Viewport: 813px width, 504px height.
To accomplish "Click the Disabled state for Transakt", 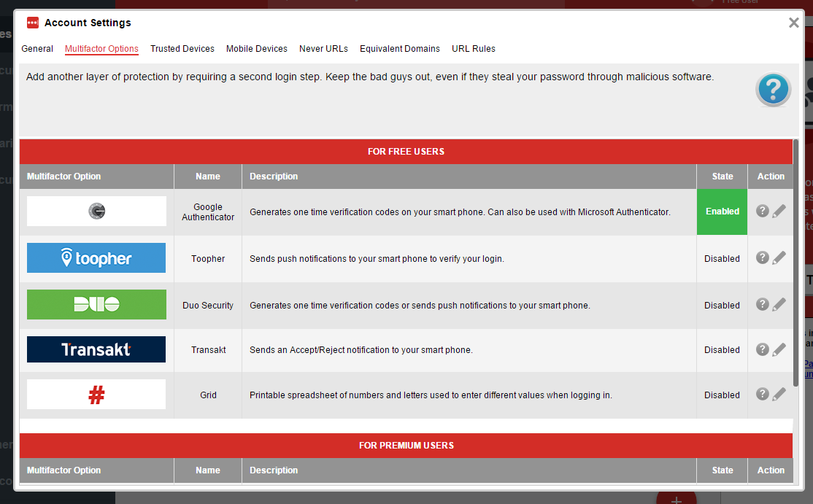I will tap(722, 349).
